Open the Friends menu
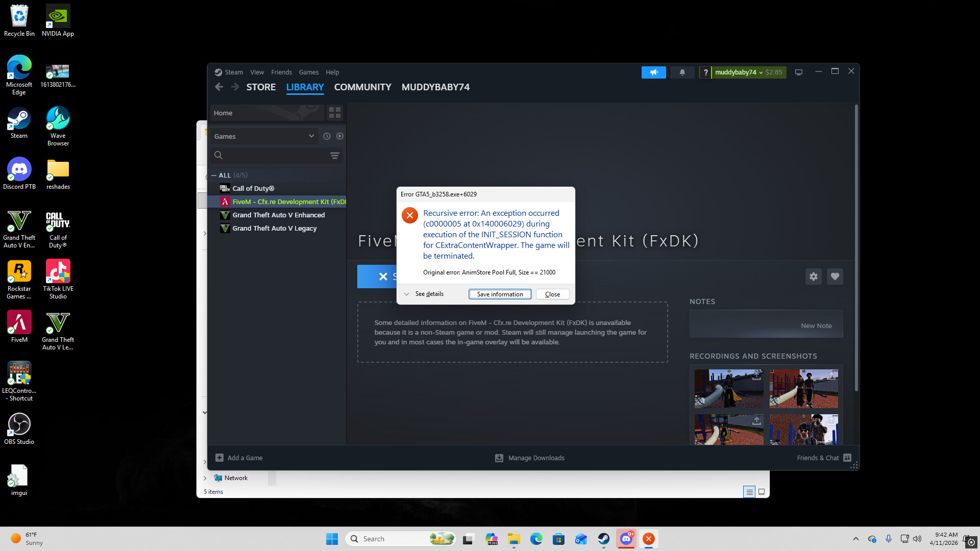 (281, 72)
